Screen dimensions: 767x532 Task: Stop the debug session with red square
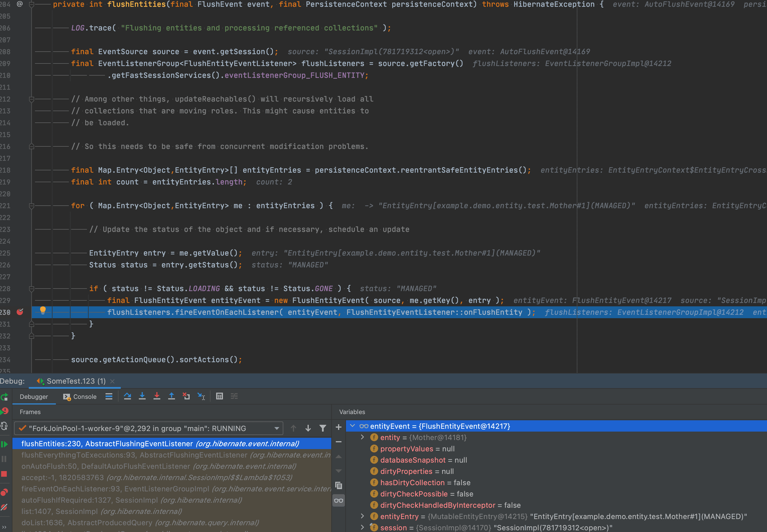pos(4,474)
